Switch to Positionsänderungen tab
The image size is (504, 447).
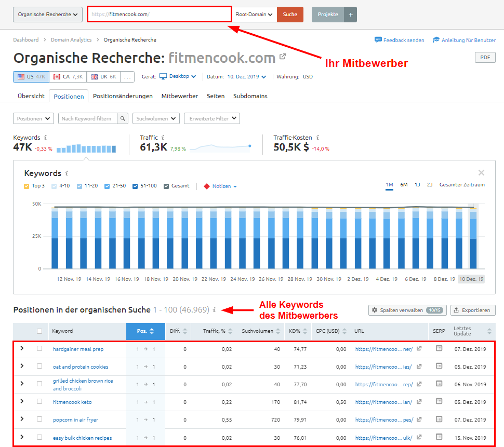123,96
